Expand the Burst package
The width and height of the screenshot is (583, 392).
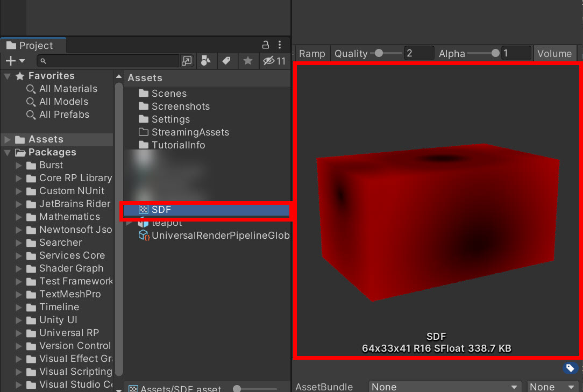pyautogui.click(x=19, y=165)
